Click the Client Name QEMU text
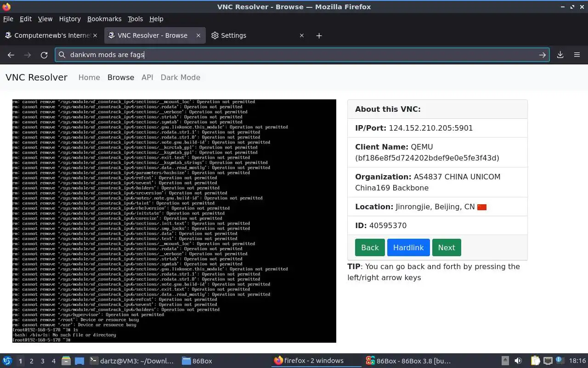 (x=427, y=152)
